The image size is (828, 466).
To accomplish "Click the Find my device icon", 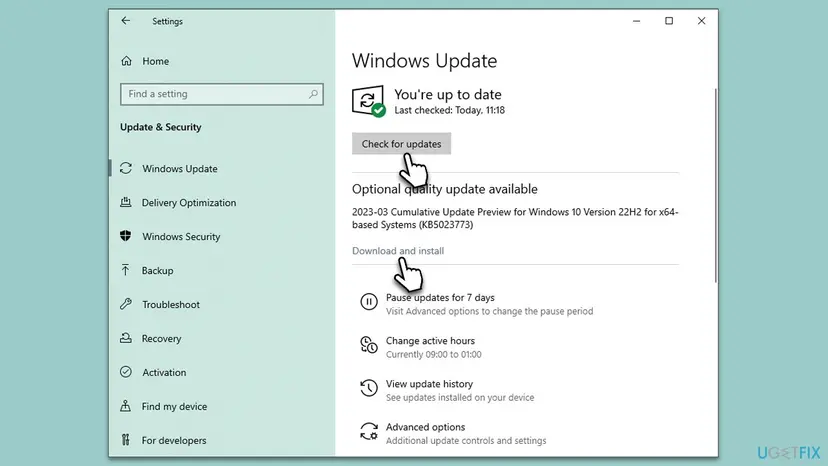I will (x=126, y=406).
